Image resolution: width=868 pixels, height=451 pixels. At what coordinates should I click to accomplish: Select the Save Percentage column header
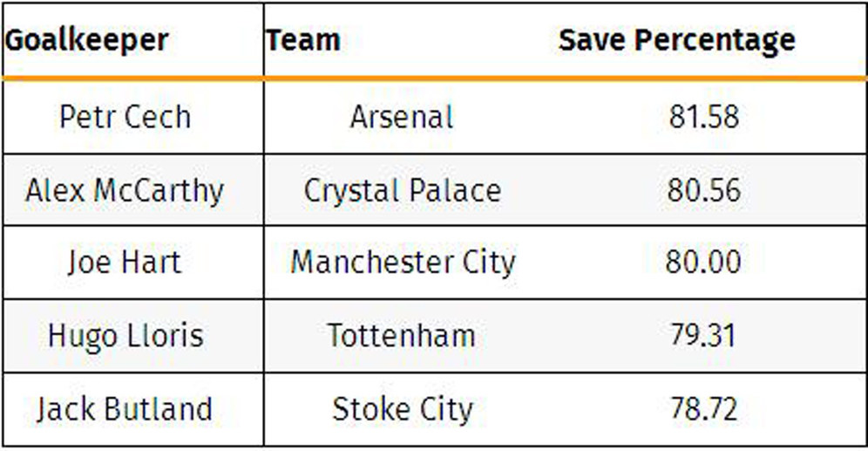(676, 40)
